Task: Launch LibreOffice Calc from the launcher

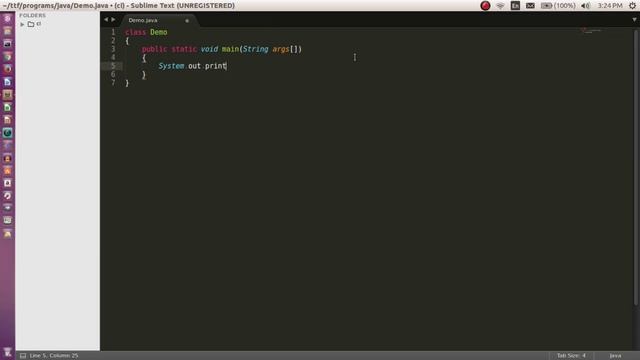Action: point(7,107)
